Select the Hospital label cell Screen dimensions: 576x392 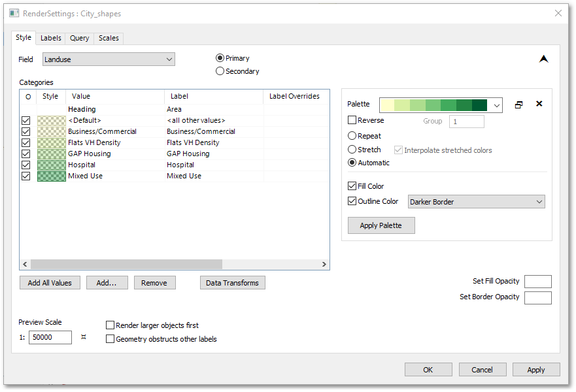[214, 165]
